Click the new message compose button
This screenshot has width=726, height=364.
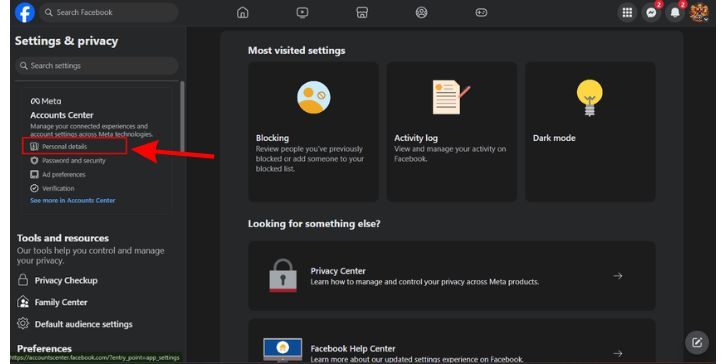[697, 343]
